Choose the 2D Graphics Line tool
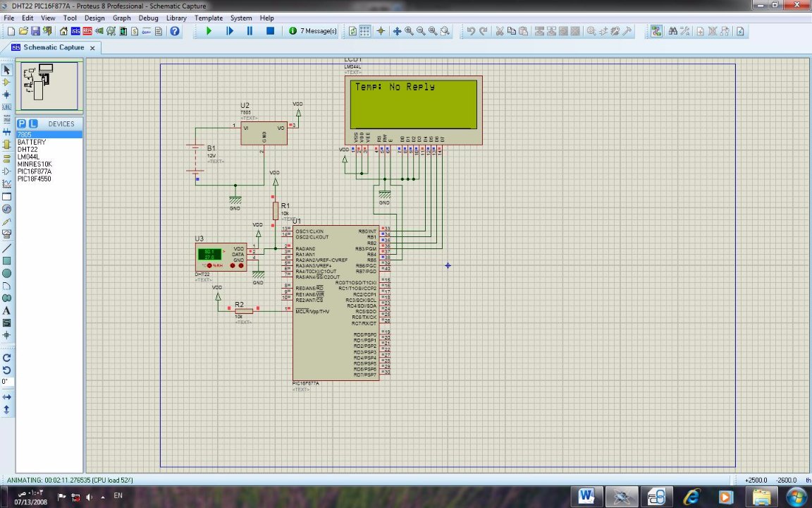 (x=7, y=248)
